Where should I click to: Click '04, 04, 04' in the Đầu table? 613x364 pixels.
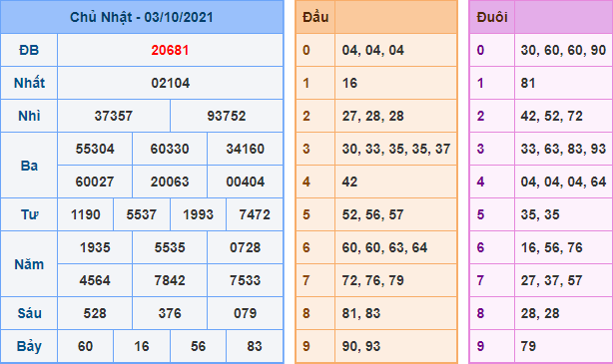point(373,50)
